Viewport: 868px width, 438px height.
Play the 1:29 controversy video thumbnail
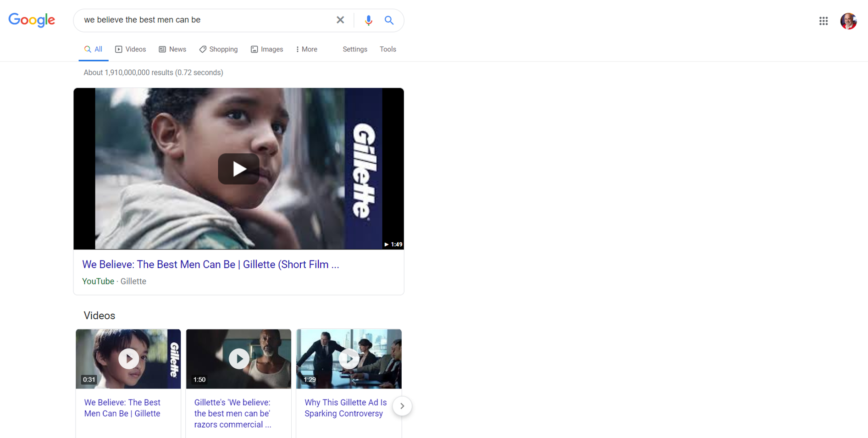349,359
